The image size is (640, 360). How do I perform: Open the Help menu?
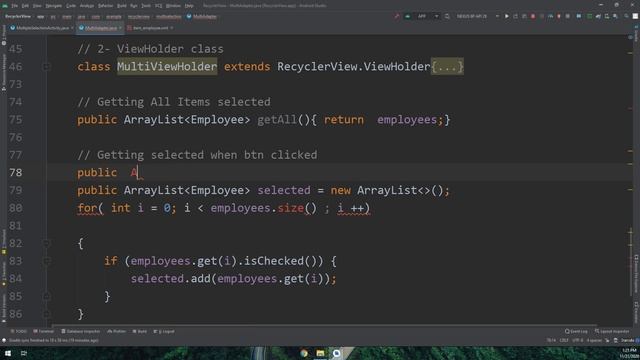(189, 6)
